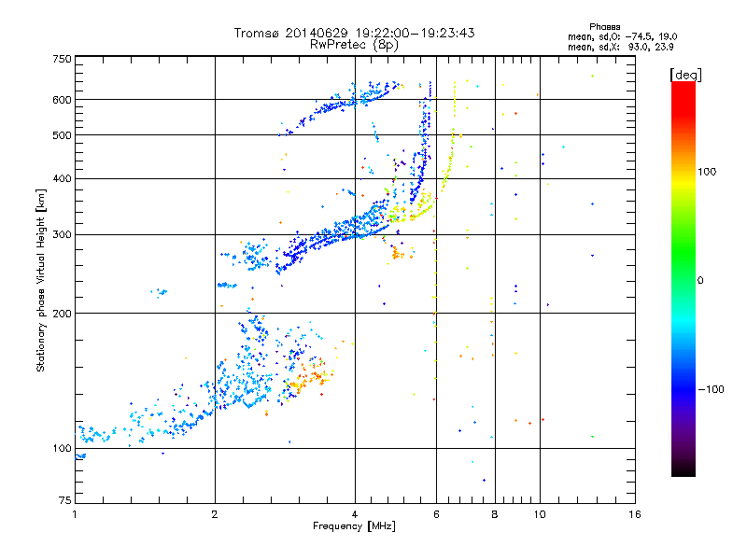
Task: Click the x-axis tick label '16'
Action: pyautogui.click(x=635, y=514)
